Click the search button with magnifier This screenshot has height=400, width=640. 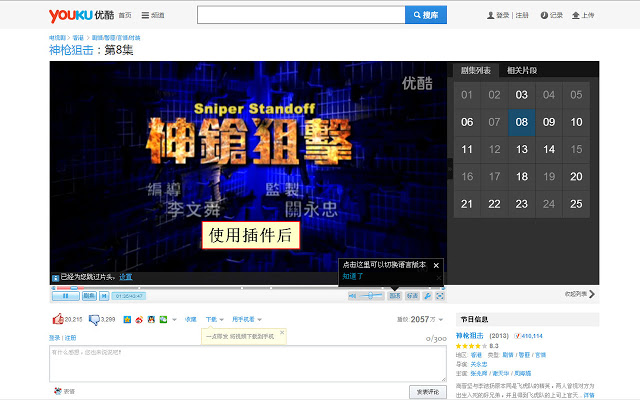pyautogui.click(x=426, y=15)
